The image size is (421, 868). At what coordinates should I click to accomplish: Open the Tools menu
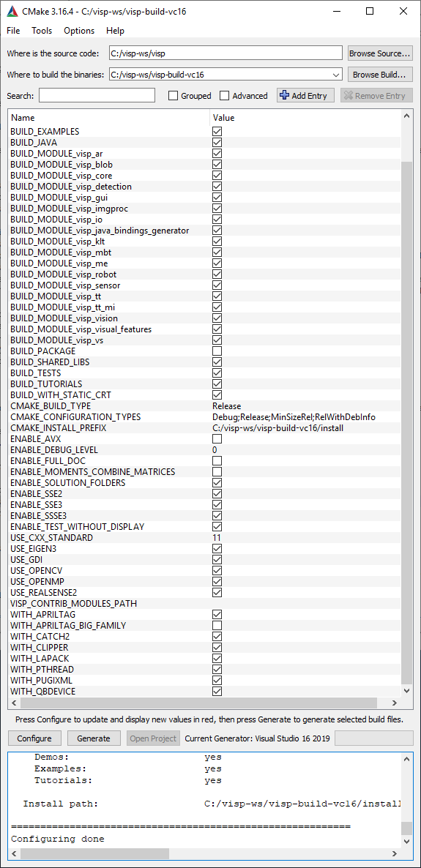point(42,31)
